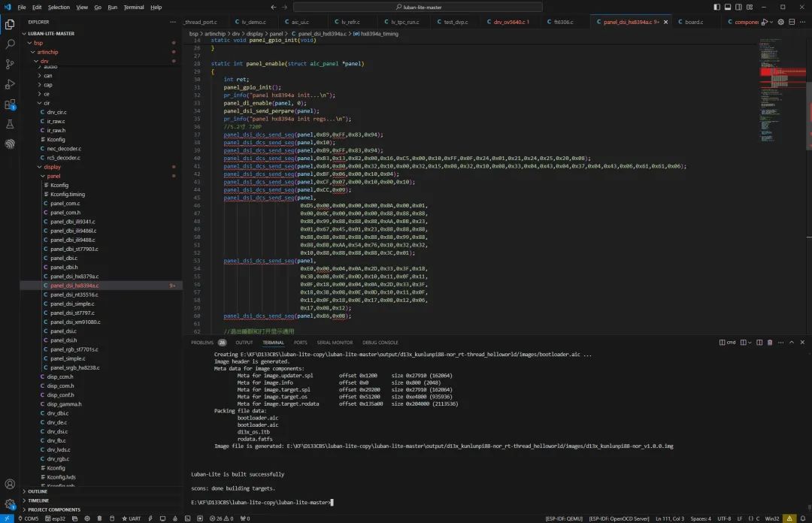This screenshot has width=812, height=523.
Task: Open the Accounts menu icon
Action: (x=10, y=484)
